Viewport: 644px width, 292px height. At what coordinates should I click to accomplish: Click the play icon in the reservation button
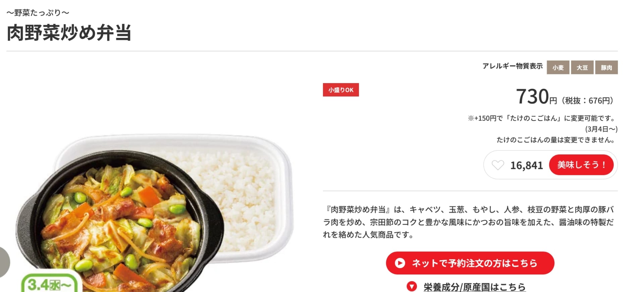click(400, 263)
